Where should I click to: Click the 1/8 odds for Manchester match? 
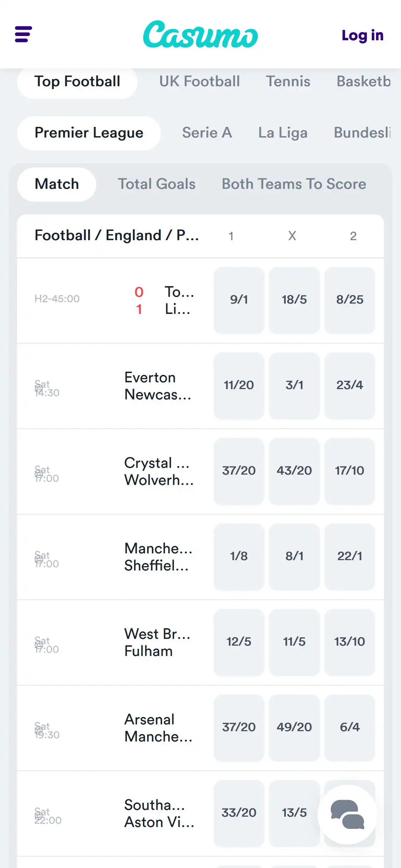[239, 556]
